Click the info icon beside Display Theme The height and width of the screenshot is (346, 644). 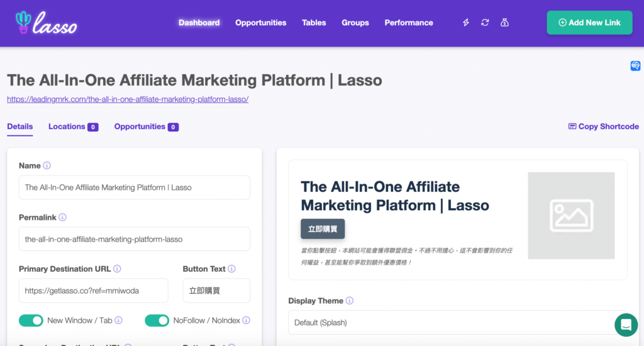pos(350,301)
